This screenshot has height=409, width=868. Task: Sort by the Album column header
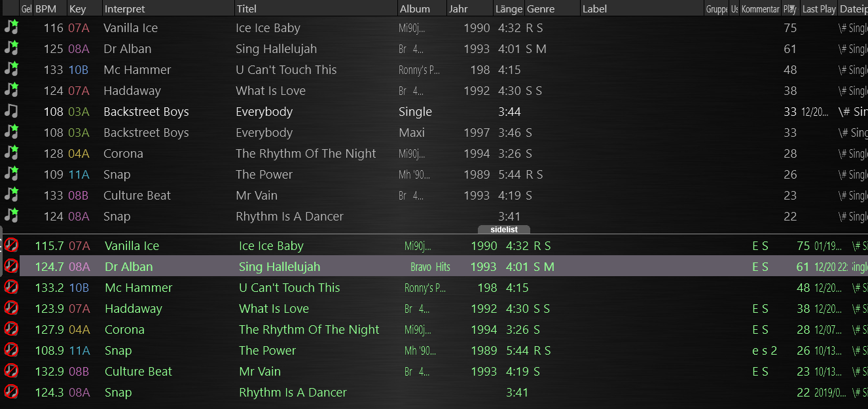(422, 9)
